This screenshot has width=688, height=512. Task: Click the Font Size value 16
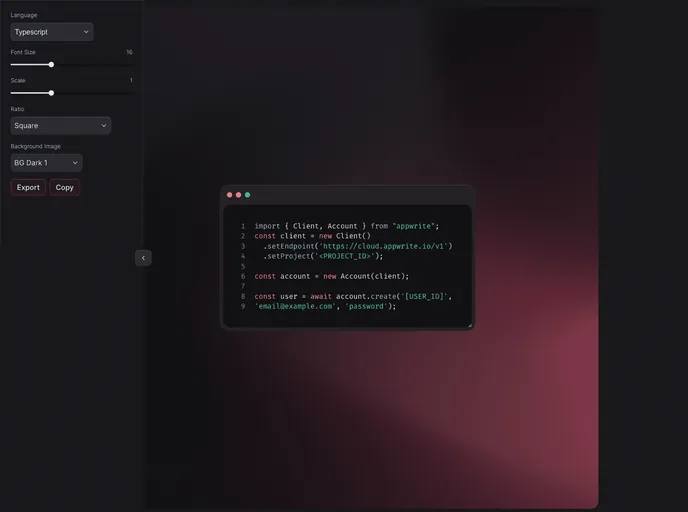click(129, 52)
